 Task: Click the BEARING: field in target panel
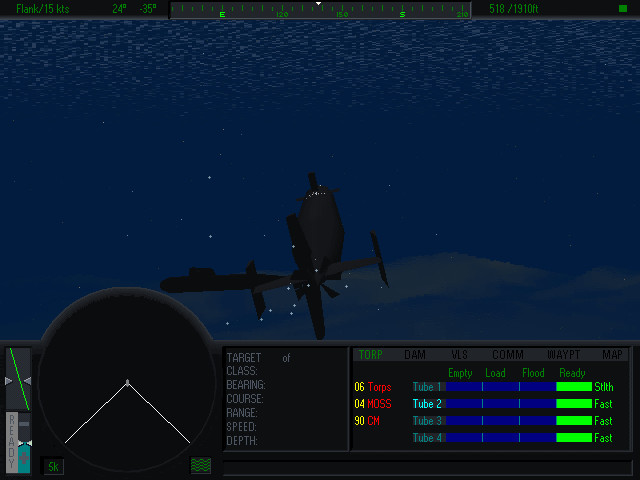coord(246,385)
